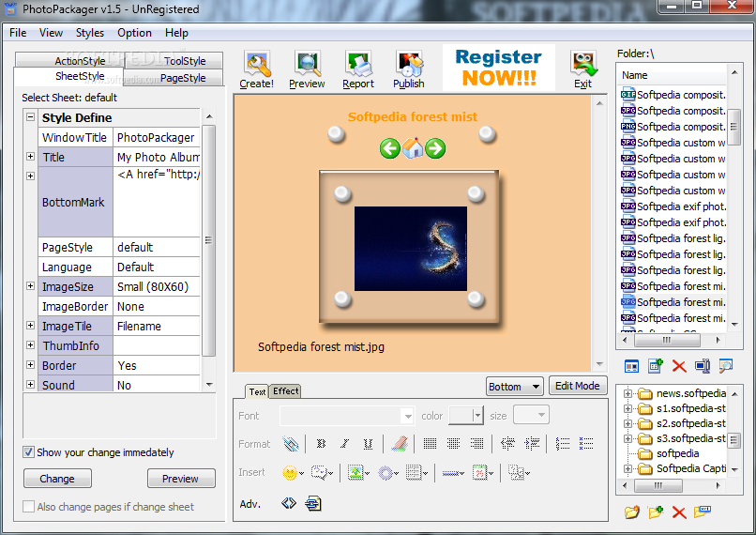Open the Styles menu
Viewport: 756px width, 535px height.
coord(90,33)
